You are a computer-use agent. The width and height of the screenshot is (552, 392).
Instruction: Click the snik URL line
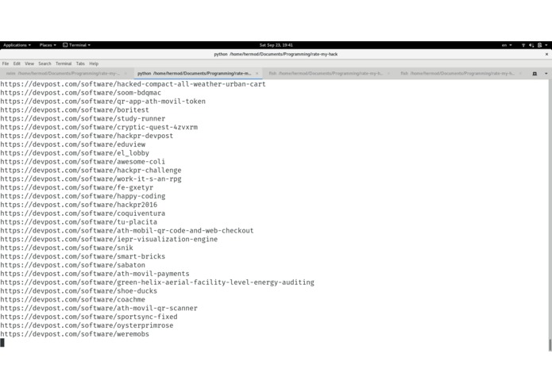pos(67,248)
